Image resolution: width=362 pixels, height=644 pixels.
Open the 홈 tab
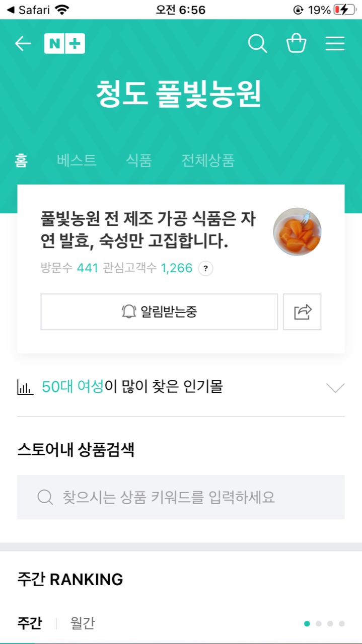21,160
